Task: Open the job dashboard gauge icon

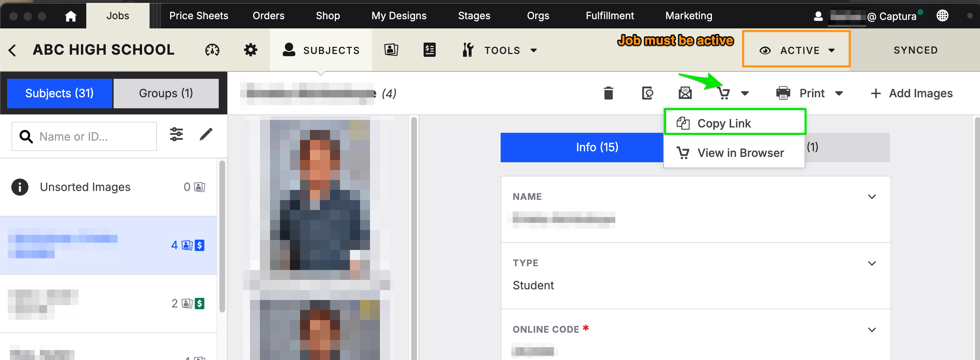Action: coord(212,50)
